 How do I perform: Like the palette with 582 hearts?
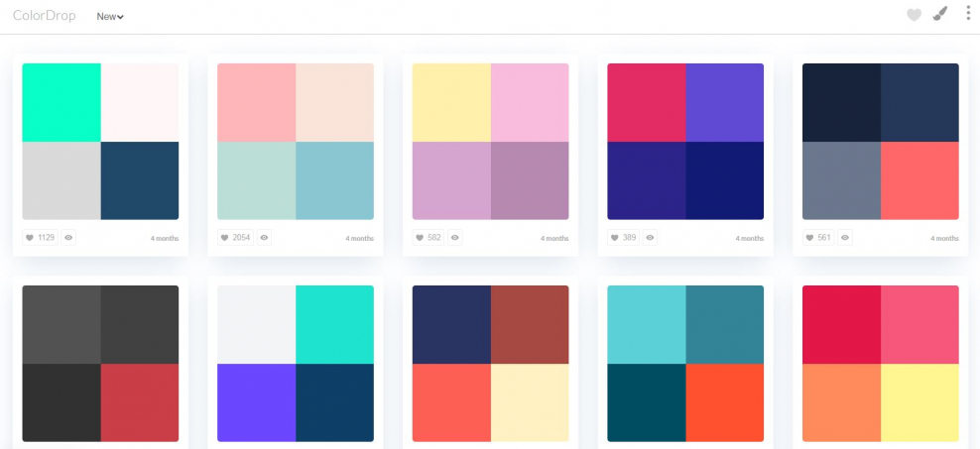pyautogui.click(x=429, y=238)
